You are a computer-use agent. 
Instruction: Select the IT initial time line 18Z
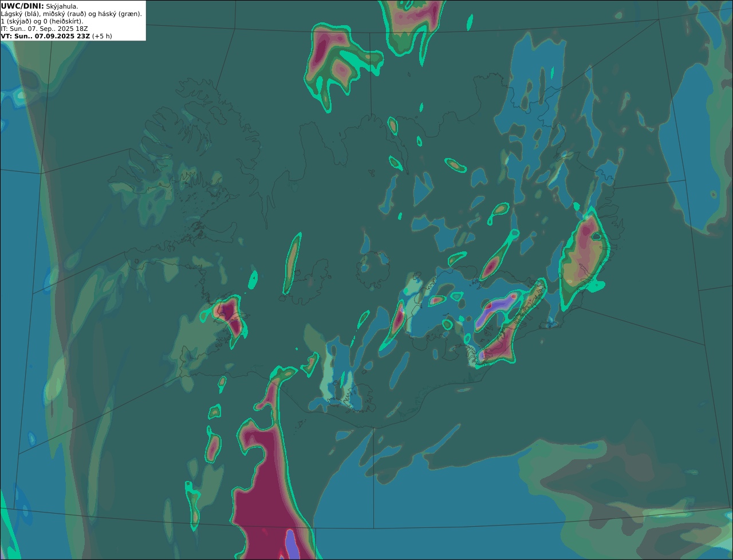point(45,29)
